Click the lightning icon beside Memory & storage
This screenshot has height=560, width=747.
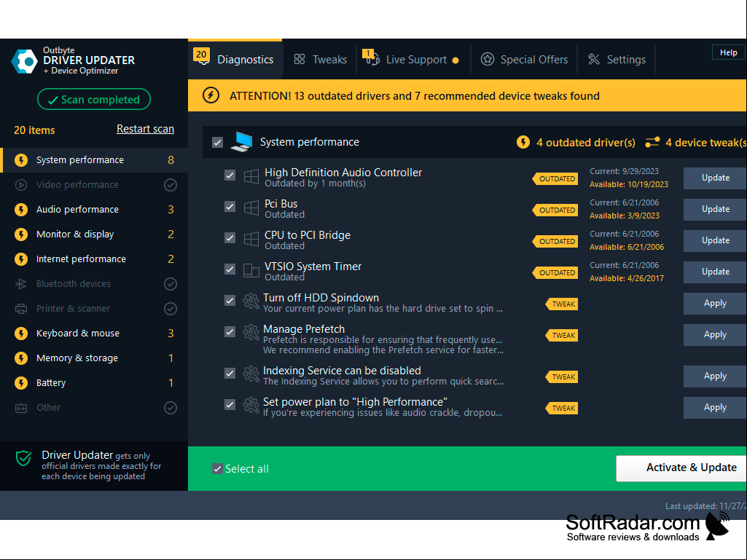(21, 358)
